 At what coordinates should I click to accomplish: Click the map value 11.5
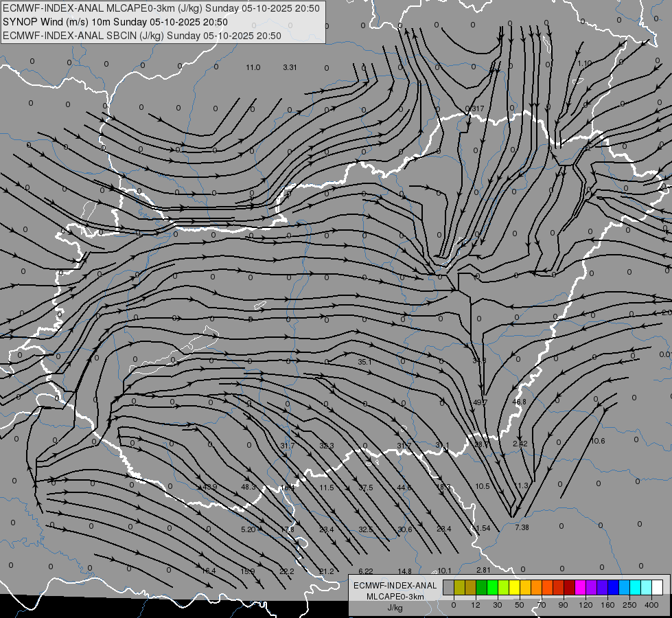[327, 488]
